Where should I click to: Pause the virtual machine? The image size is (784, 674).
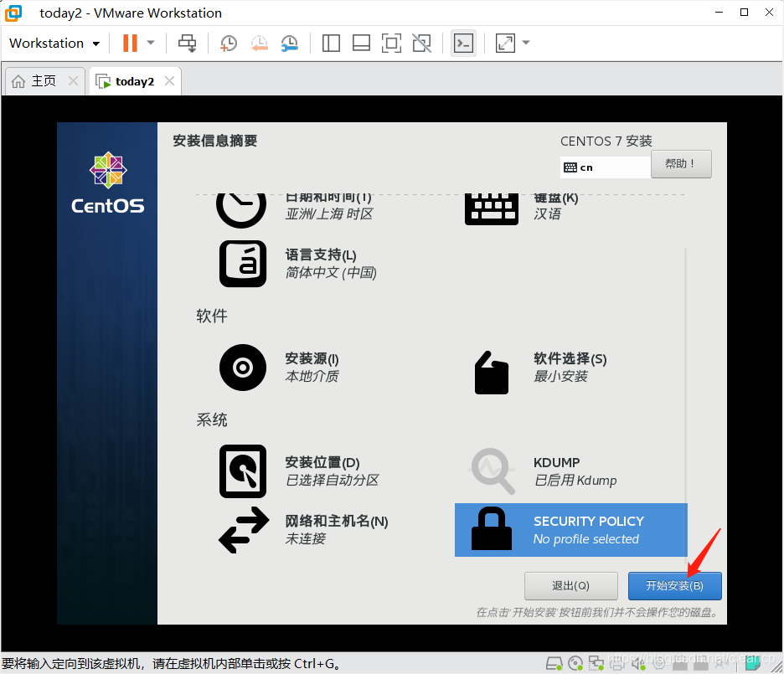[x=130, y=43]
